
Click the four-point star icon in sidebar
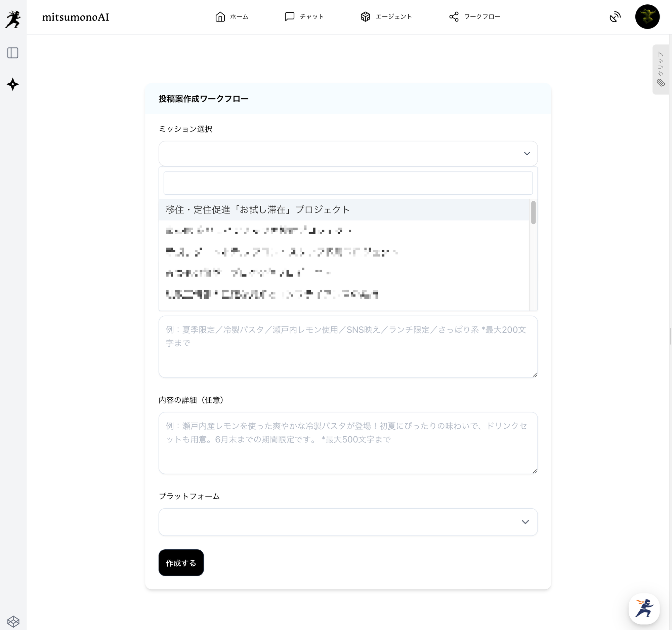tap(13, 84)
